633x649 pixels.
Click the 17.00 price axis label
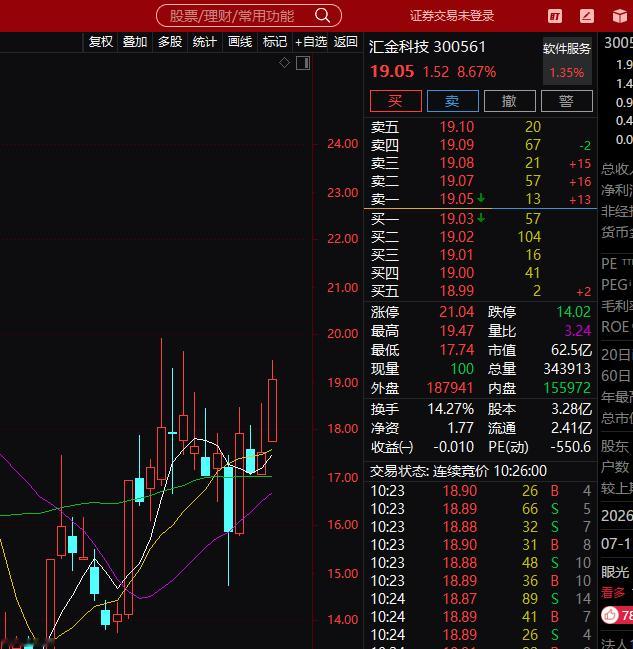(343, 478)
